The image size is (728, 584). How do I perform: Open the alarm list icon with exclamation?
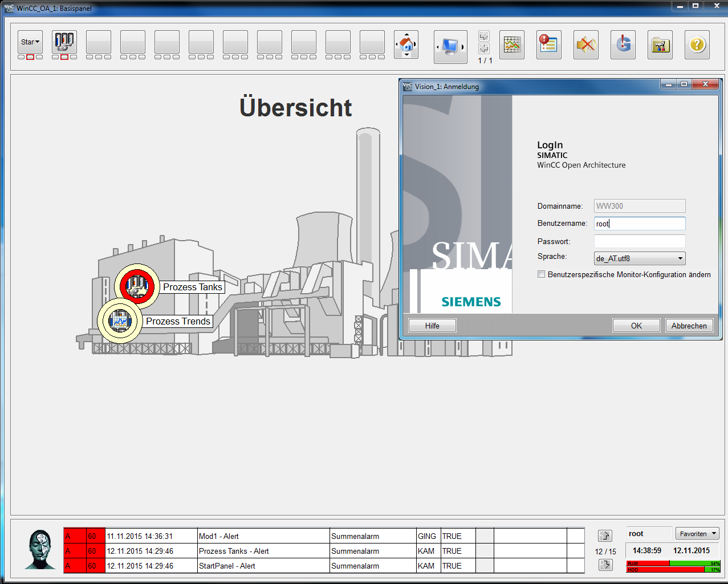549,44
